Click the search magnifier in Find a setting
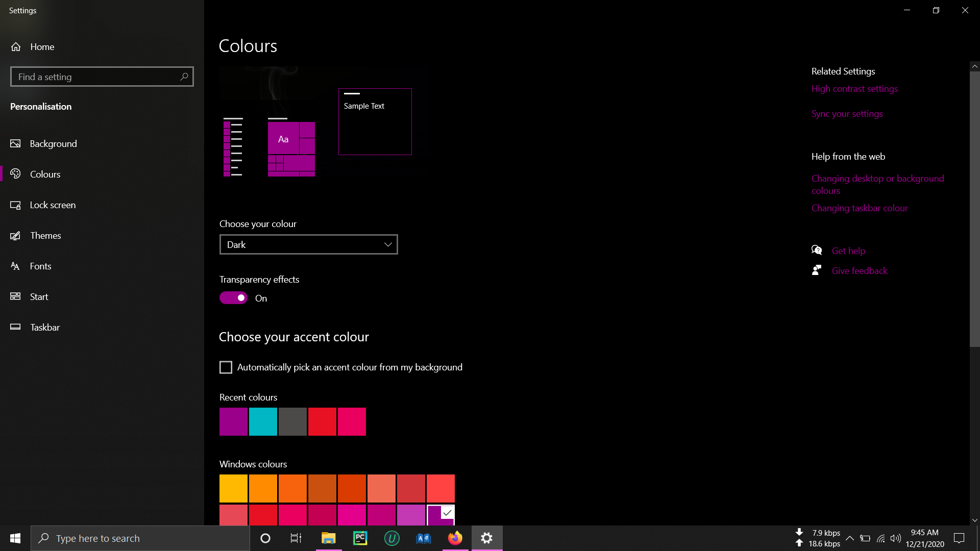980x551 pixels. point(184,77)
